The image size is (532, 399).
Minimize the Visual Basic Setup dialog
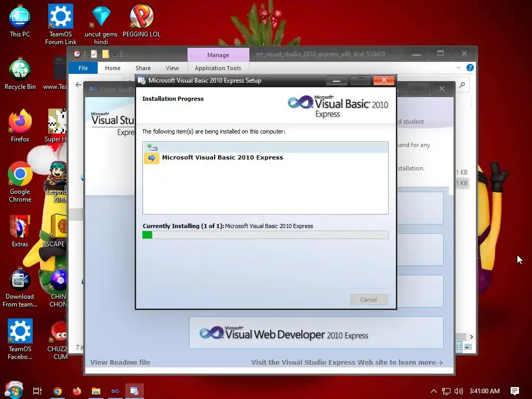coord(337,81)
